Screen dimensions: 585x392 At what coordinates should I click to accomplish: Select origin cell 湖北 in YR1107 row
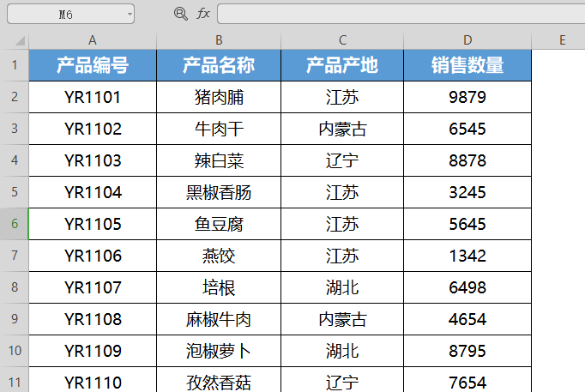342,287
